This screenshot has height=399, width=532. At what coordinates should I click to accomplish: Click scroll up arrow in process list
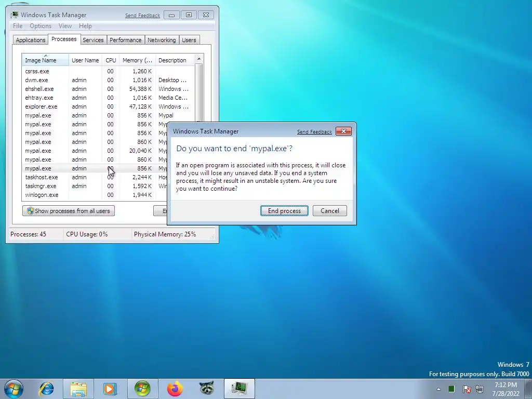(x=199, y=59)
